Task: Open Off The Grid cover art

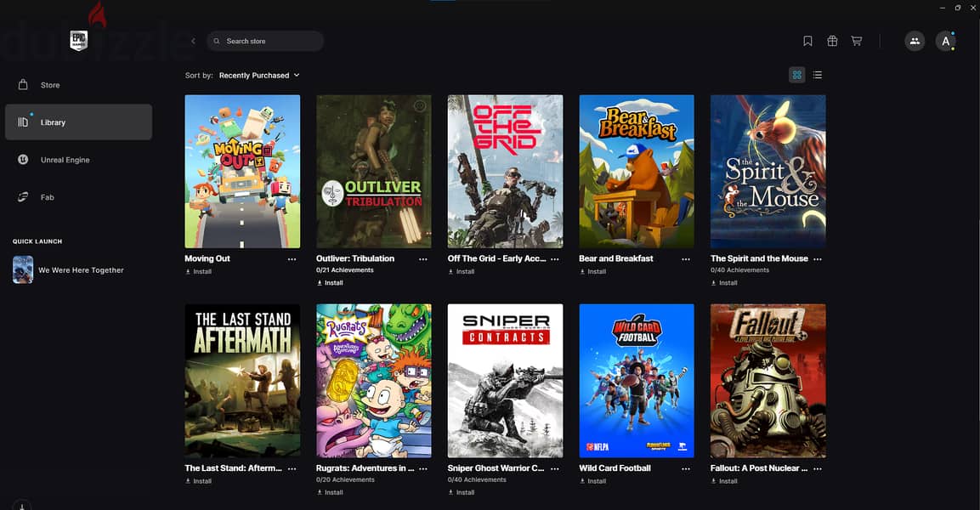Action: point(505,171)
